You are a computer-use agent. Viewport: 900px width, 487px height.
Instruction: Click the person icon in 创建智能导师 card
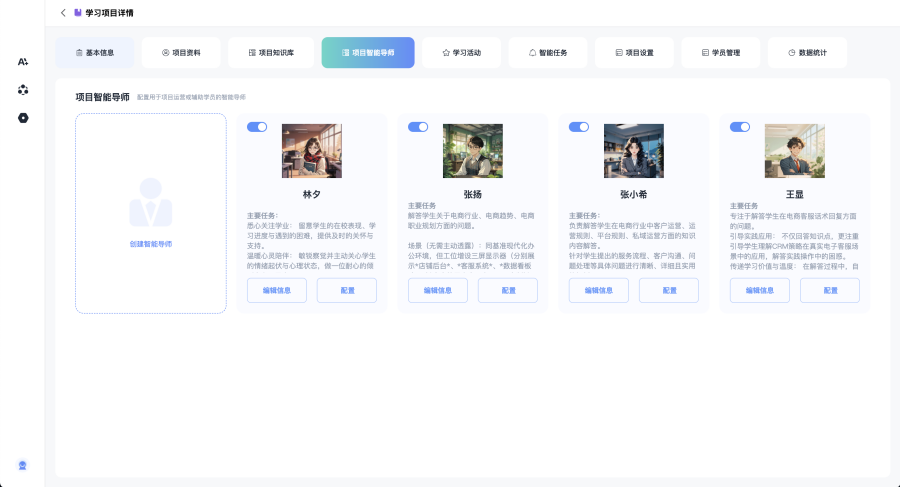(150, 202)
